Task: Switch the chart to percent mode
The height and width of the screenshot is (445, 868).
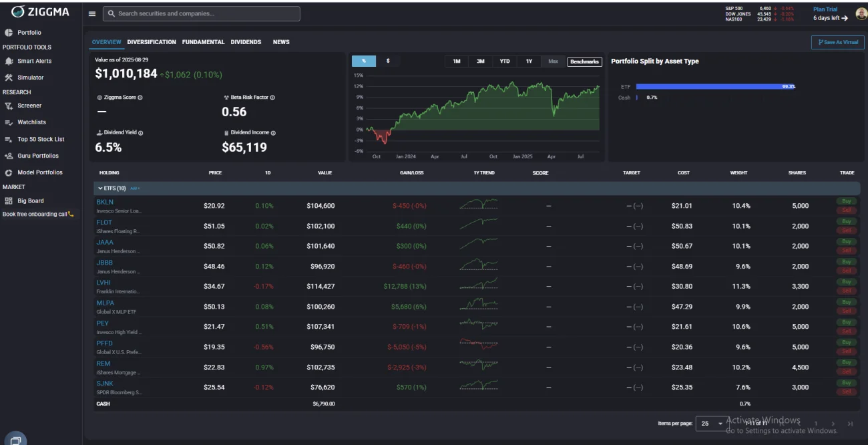Action: pyautogui.click(x=364, y=61)
